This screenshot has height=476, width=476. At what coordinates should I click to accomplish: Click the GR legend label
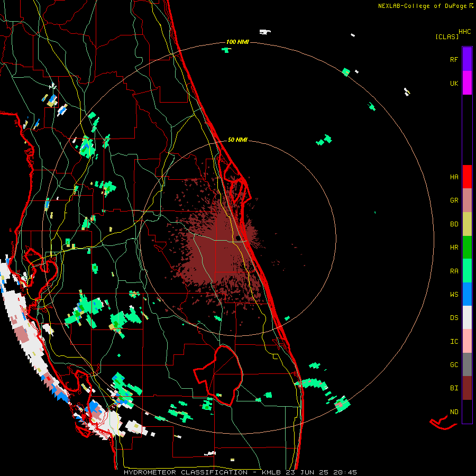point(454,200)
